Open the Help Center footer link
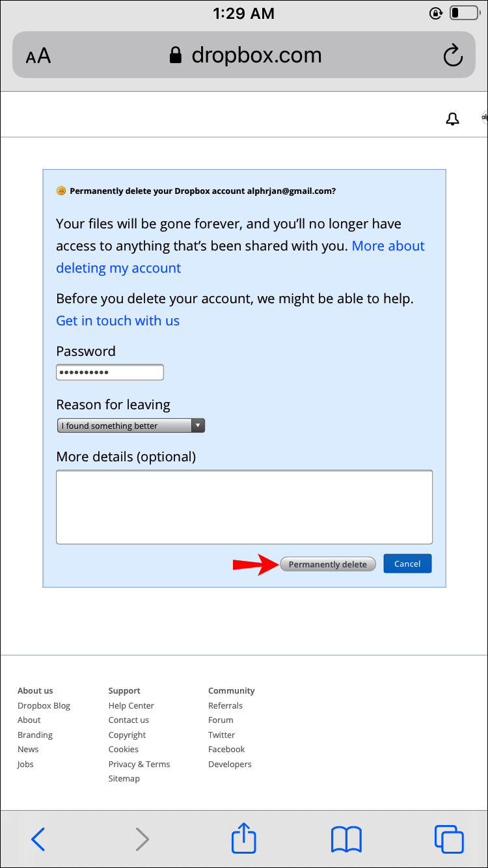The image size is (488, 868). point(131,706)
